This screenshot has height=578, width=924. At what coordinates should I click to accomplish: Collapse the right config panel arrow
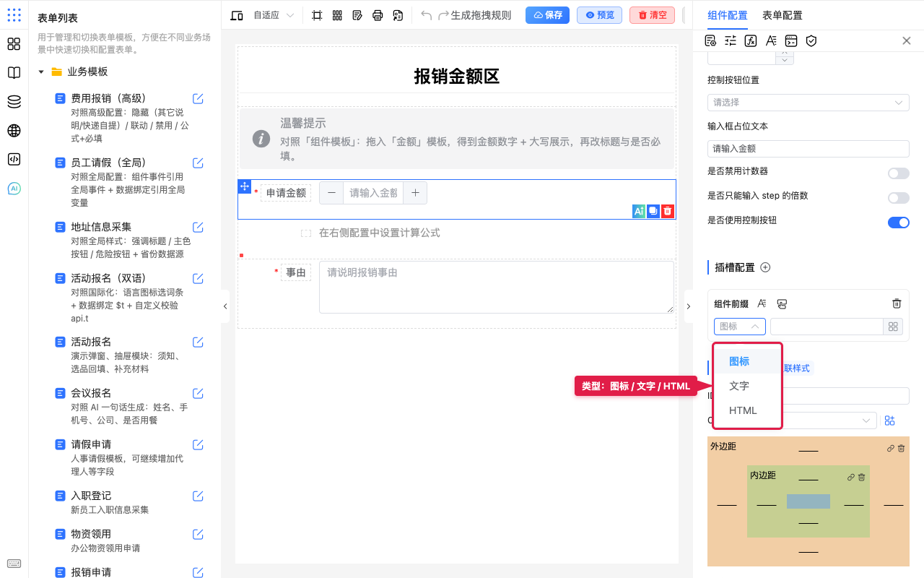pyautogui.click(x=688, y=306)
